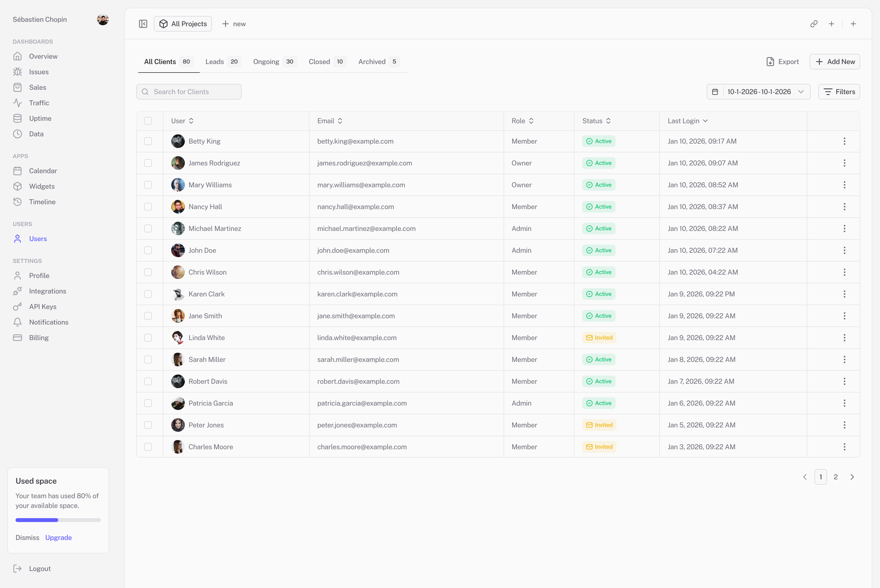Click the API Keys key icon
This screenshot has height=588, width=880.
17,307
